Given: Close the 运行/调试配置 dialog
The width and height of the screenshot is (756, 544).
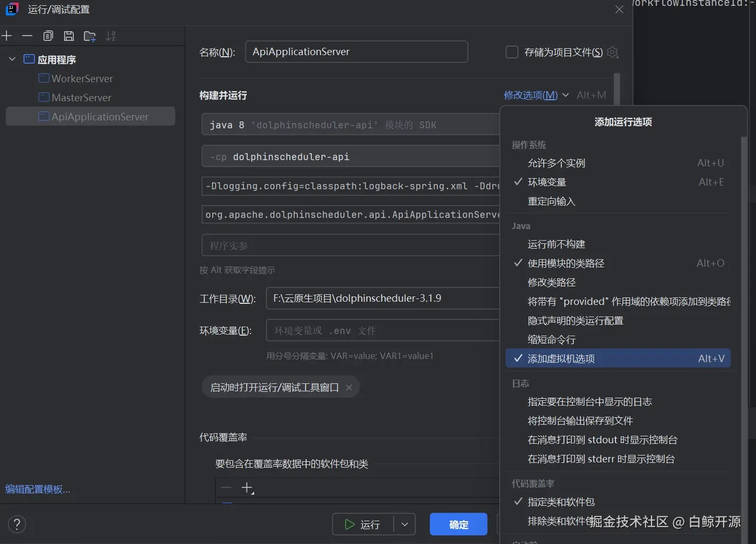Looking at the screenshot, I should [x=619, y=10].
